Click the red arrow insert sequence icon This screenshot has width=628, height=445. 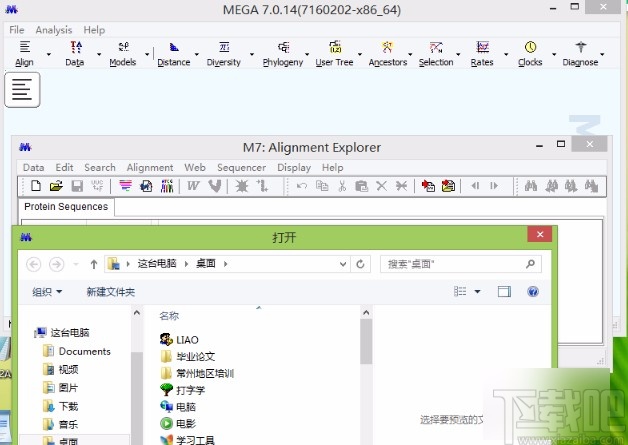coord(428,186)
